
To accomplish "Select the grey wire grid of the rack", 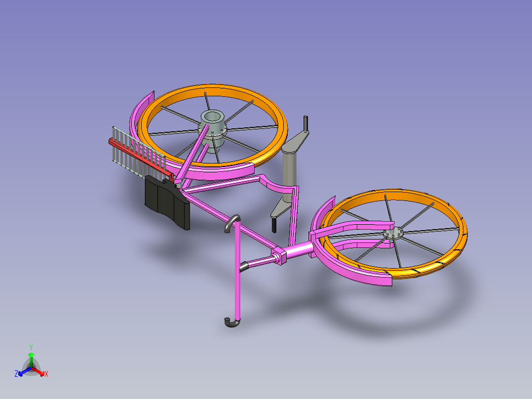I will tap(138, 152).
